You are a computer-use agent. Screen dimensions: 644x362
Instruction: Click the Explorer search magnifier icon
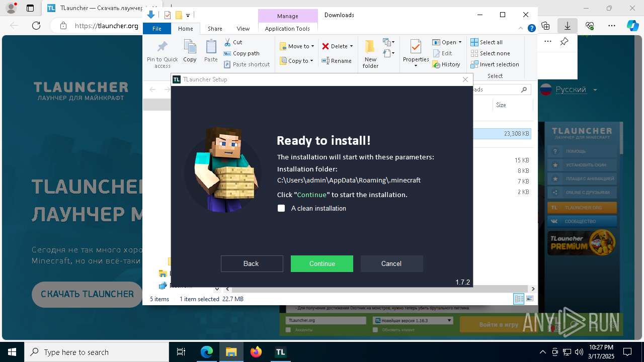coord(524,89)
